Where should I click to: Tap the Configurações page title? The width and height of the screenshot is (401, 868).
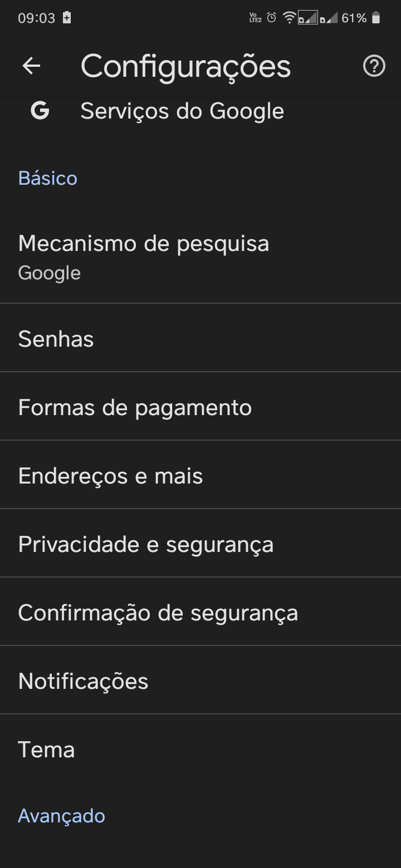click(185, 67)
